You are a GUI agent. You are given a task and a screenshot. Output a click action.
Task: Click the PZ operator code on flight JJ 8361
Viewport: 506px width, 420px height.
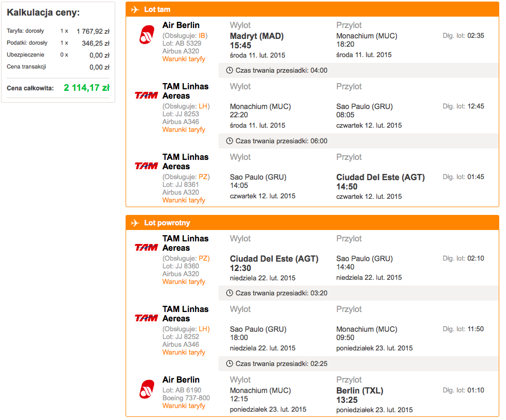203,177
